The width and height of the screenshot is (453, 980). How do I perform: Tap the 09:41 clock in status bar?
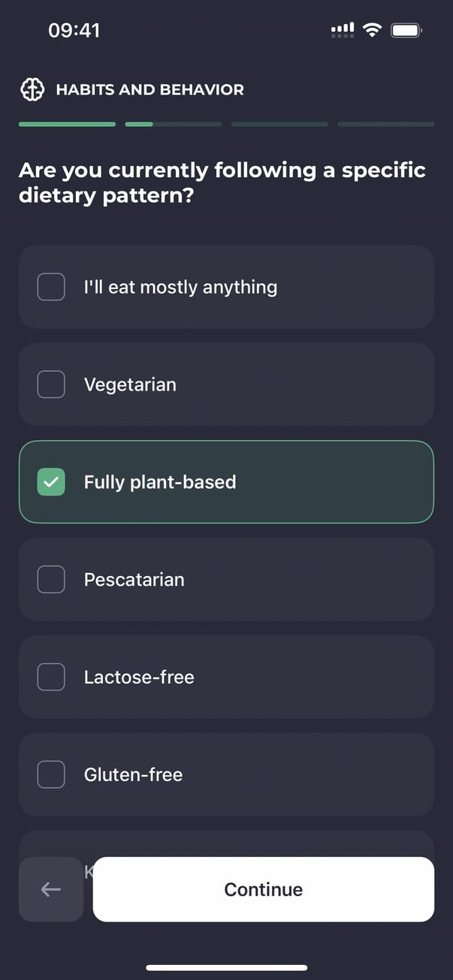coord(74,30)
